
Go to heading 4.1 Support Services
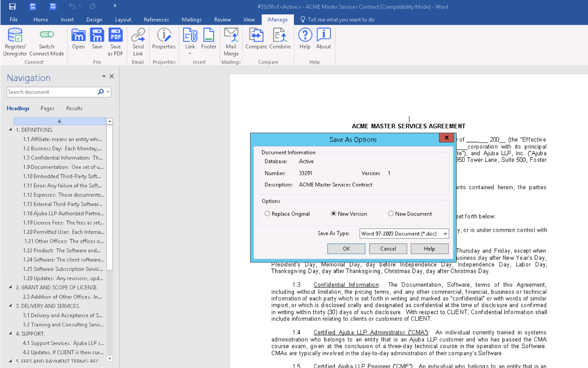63,343
